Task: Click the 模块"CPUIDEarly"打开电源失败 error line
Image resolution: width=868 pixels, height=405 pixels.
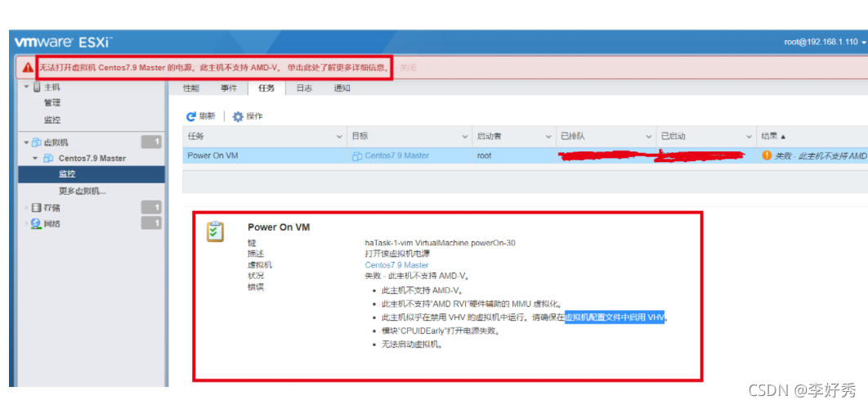Action: coord(441,331)
